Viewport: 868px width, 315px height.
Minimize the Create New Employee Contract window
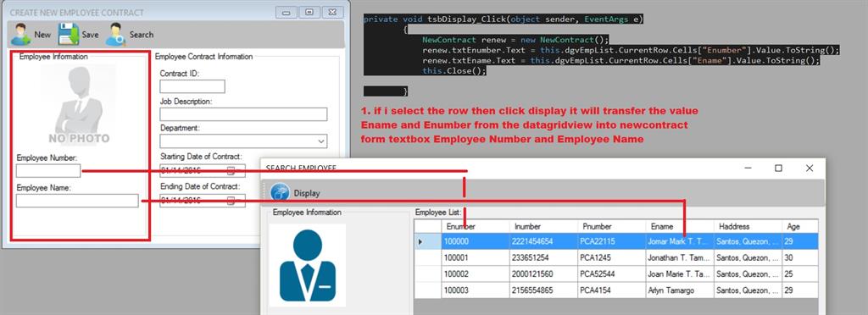coord(287,12)
